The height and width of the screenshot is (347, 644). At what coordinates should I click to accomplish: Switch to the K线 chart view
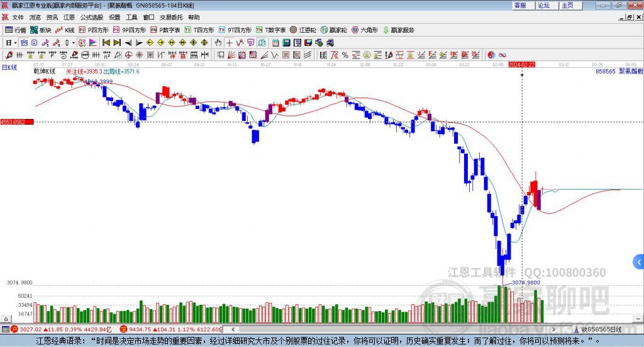pos(65,30)
